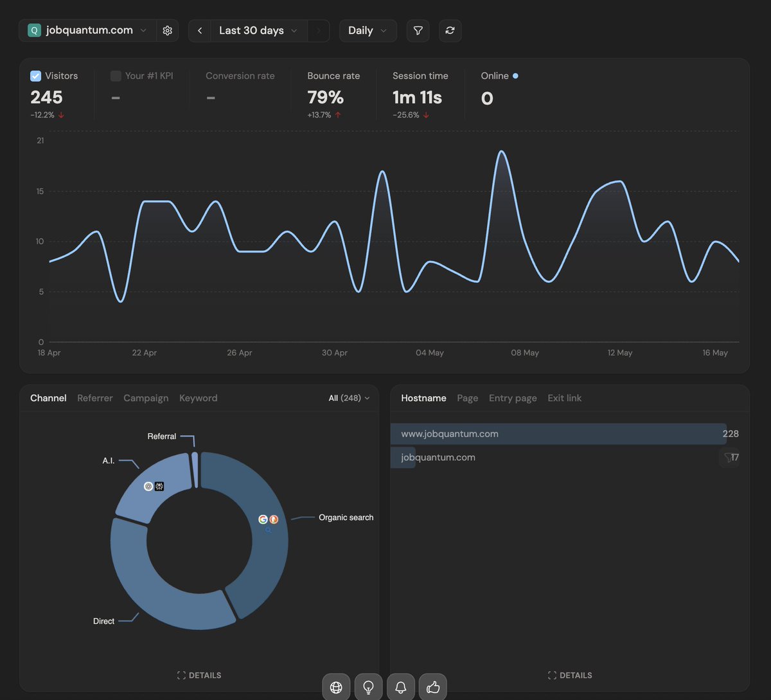This screenshot has height=700, width=771.
Task: Go to the previous date period arrow
Action: [x=200, y=30]
